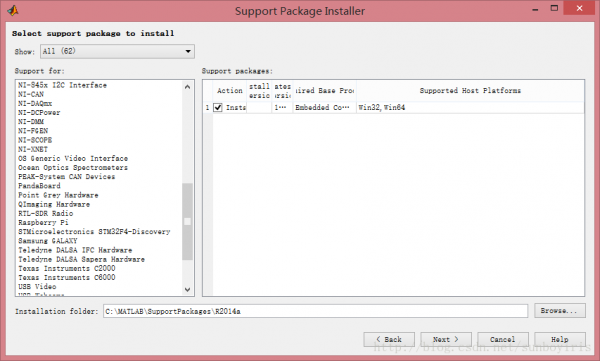This screenshot has height=361, width=600.
Task: Choose PandaBoard in the Support for list
Action: click(39, 186)
